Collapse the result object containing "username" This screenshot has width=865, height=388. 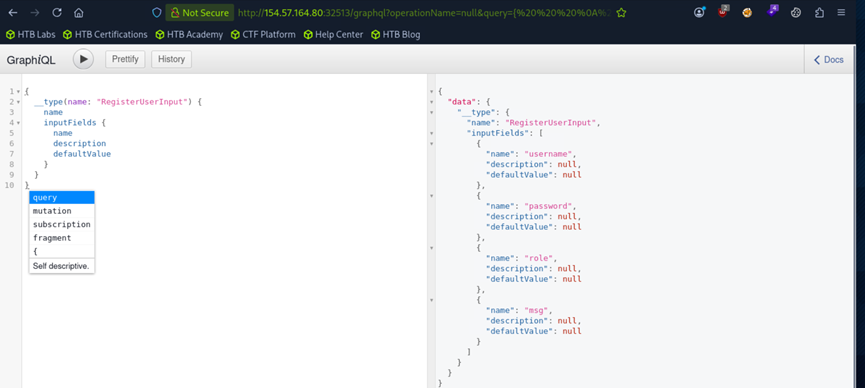[431, 143]
